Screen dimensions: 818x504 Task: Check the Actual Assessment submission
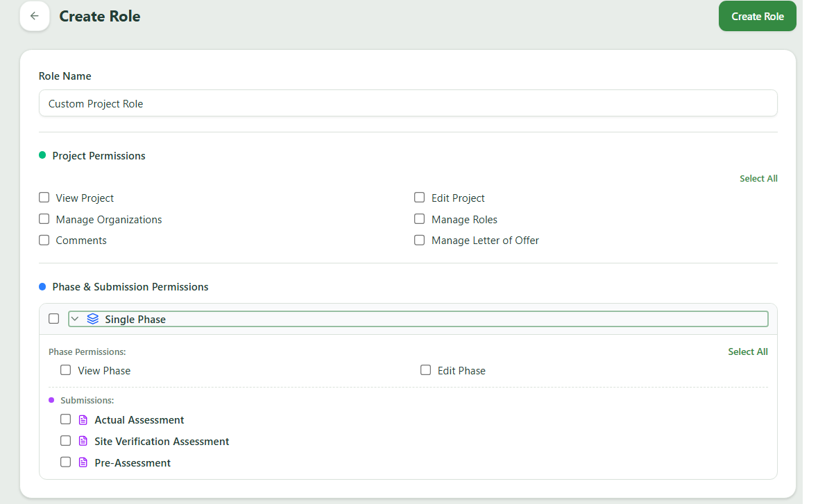coord(66,419)
